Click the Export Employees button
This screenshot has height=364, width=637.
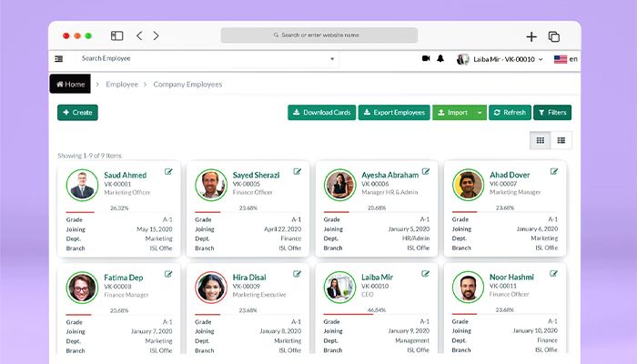(394, 113)
